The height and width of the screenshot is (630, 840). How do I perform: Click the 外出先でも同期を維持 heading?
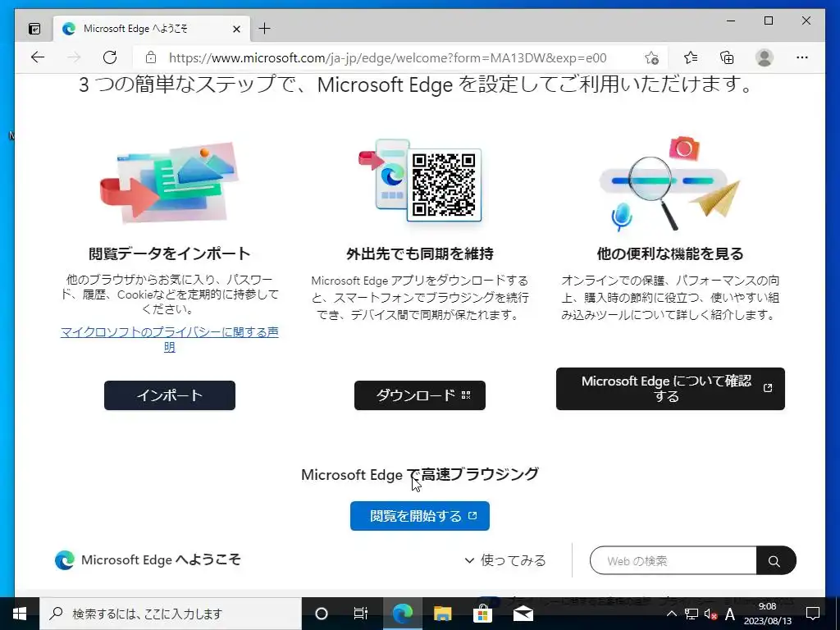coord(419,253)
